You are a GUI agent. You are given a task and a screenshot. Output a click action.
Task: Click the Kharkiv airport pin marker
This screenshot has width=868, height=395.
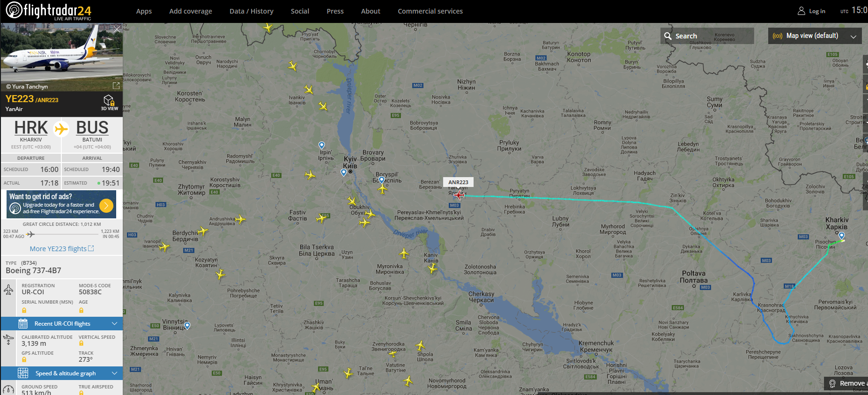point(842,236)
